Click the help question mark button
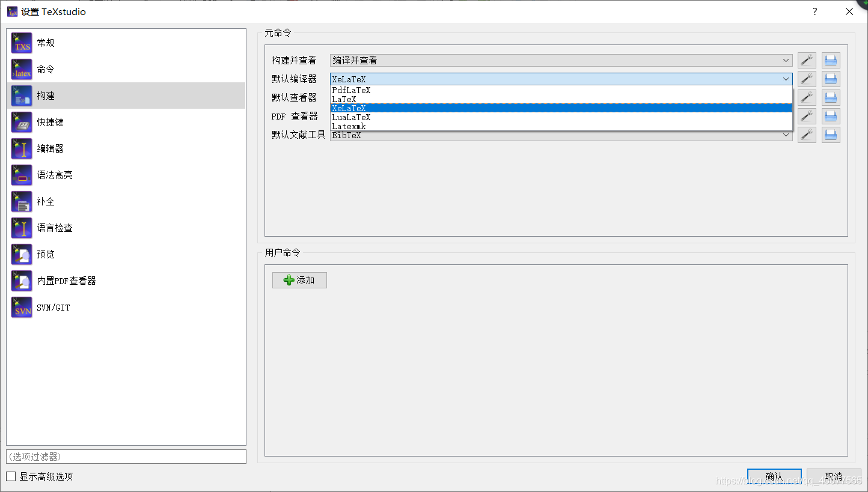 (815, 11)
